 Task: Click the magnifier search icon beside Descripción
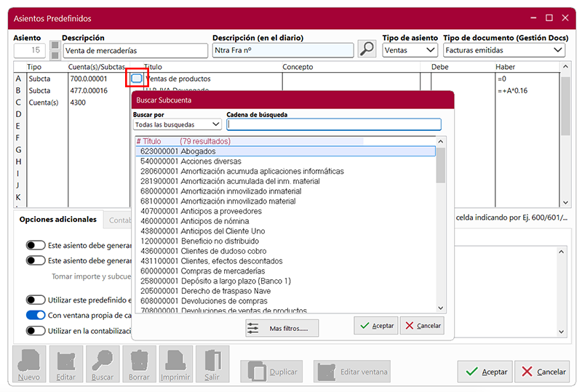coord(367,49)
